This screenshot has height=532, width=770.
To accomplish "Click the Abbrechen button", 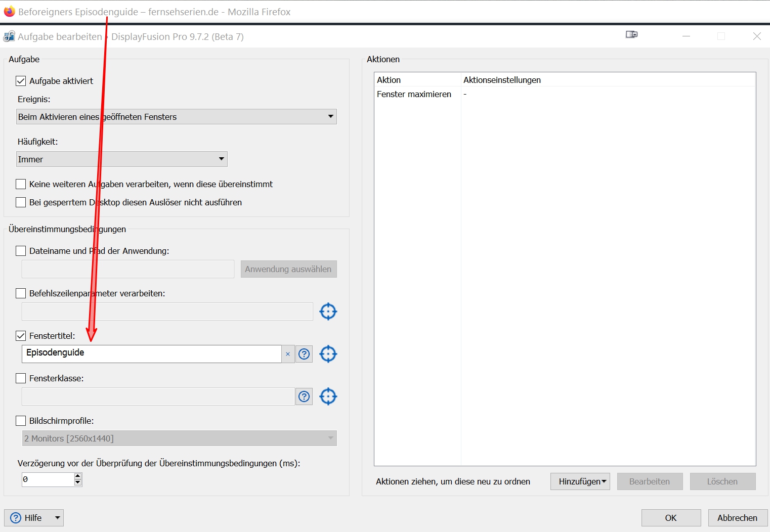I will 738,518.
